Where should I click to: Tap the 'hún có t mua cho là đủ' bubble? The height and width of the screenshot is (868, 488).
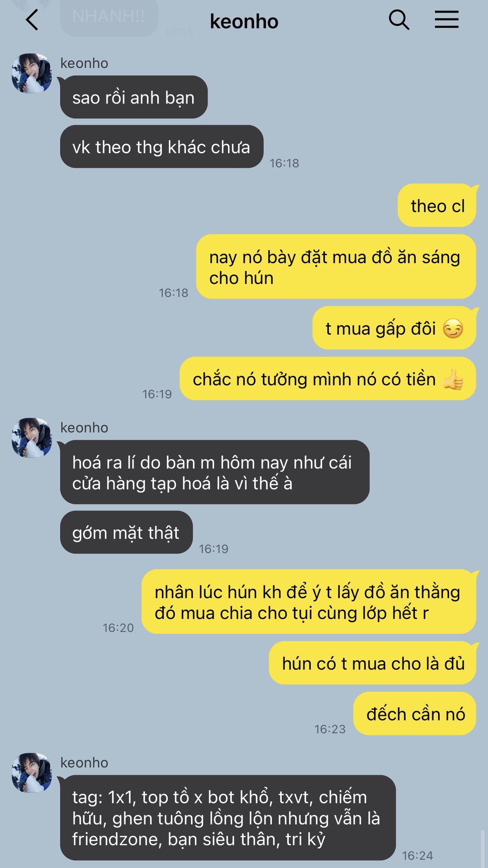[x=373, y=663]
